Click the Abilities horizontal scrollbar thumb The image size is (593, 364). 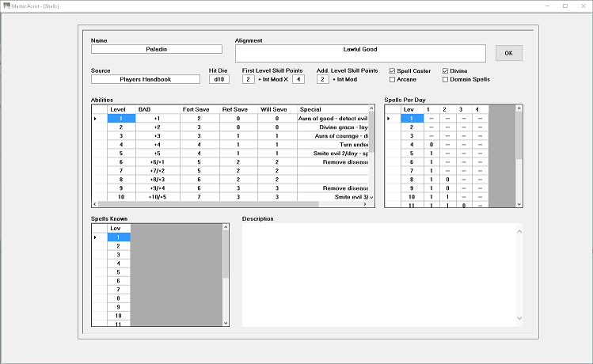(x=208, y=204)
